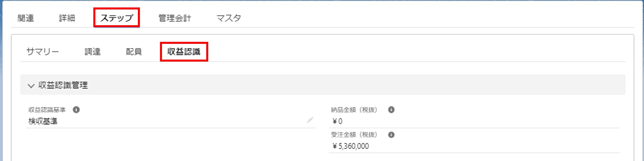Screen dimensions: 644x161
Task: Open info tooltip beside 収益認識基準 label
Action: 76,110
